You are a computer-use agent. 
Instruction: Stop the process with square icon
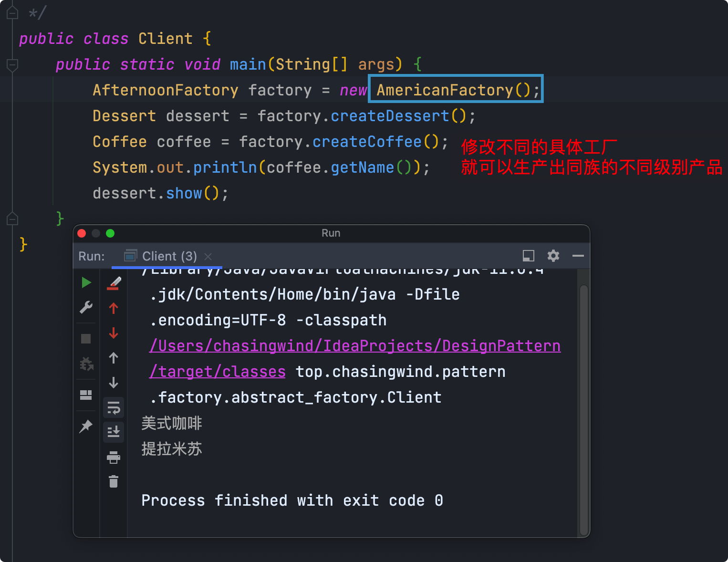click(x=86, y=339)
